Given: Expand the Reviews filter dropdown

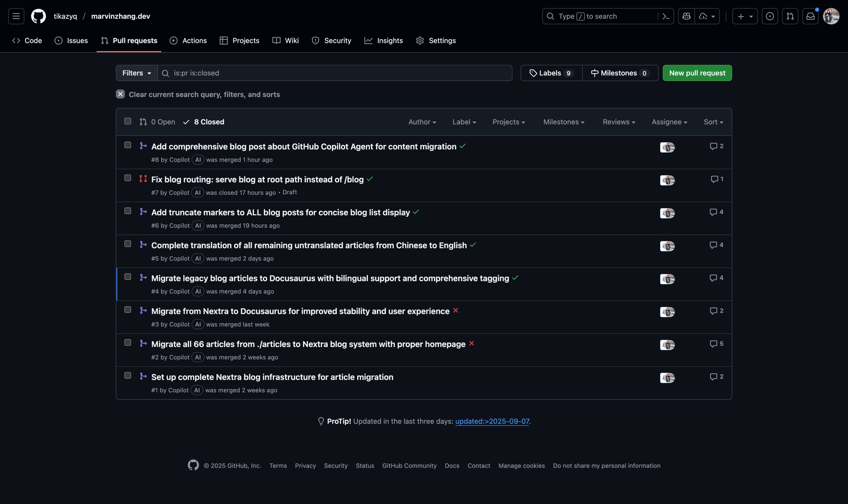Looking at the screenshot, I should point(619,122).
